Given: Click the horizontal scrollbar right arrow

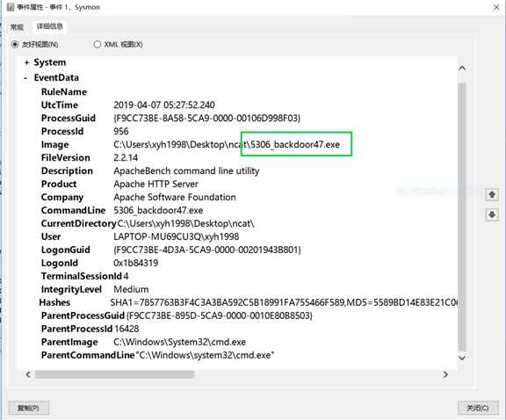Looking at the screenshot, I should tap(445, 374).
